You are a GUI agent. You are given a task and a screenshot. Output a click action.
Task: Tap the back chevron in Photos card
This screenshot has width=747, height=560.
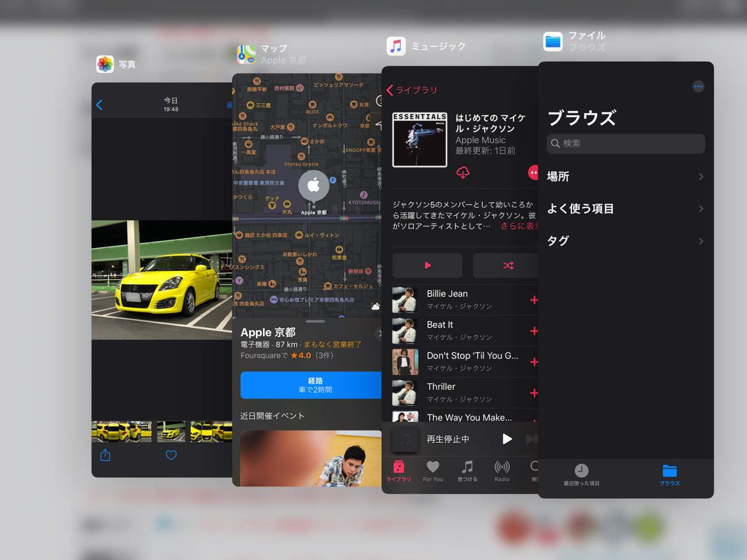pyautogui.click(x=99, y=105)
